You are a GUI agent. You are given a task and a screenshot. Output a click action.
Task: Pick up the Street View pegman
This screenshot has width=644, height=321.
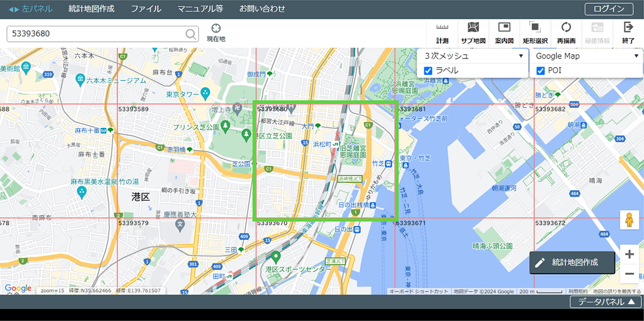[x=630, y=221]
